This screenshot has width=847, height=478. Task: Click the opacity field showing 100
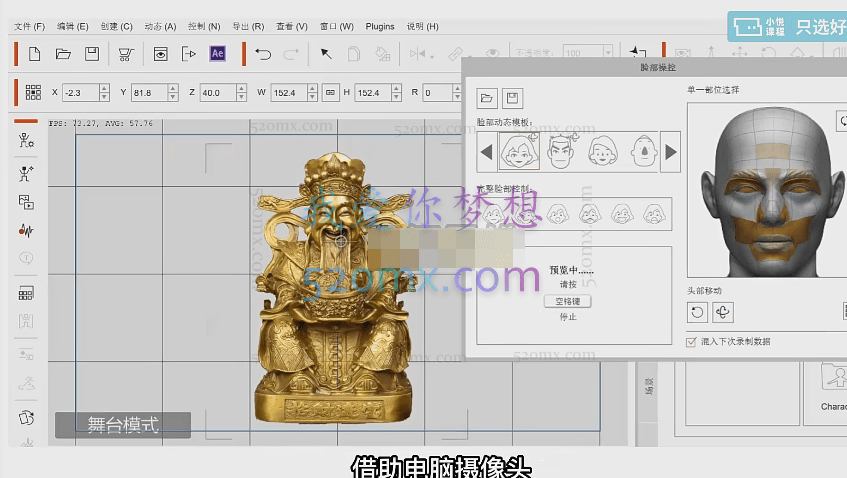[583, 52]
